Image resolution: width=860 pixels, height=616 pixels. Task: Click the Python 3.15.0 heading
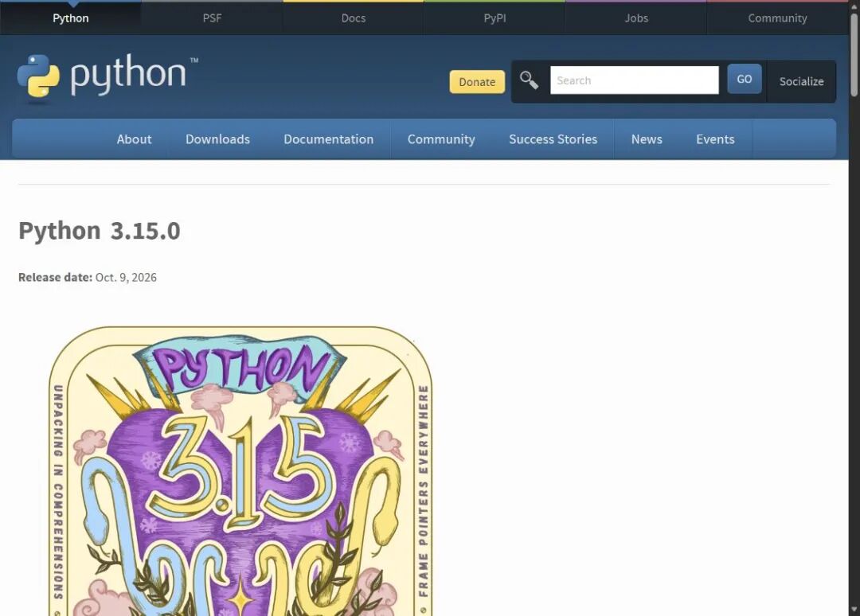(100, 231)
